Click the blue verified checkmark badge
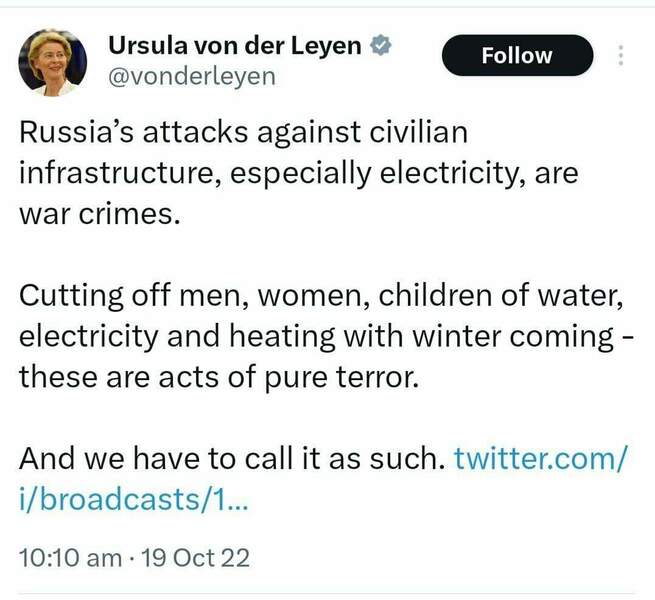The height and width of the screenshot is (600, 655). coord(381,47)
